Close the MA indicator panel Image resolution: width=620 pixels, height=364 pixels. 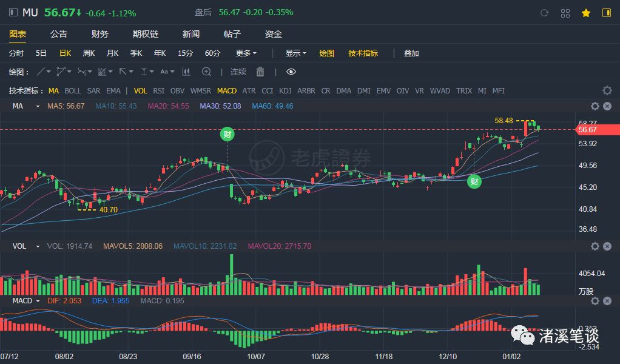[x=607, y=106]
